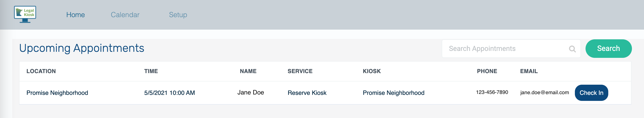Select the NAME column header
The width and height of the screenshot is (644, 118).
tap(248, 71)
